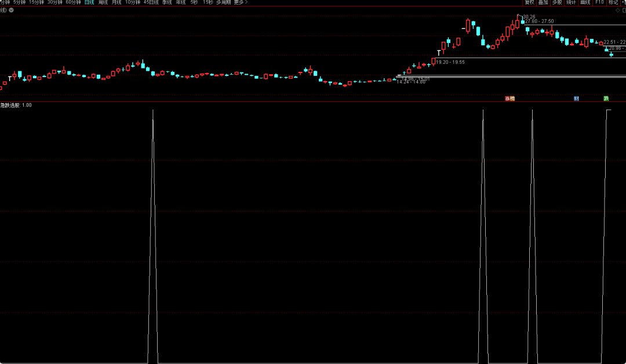Click the diamond icon at chart top right
Image resolution: width=626 pixels, height=364 pixels.
click(618, 10)
